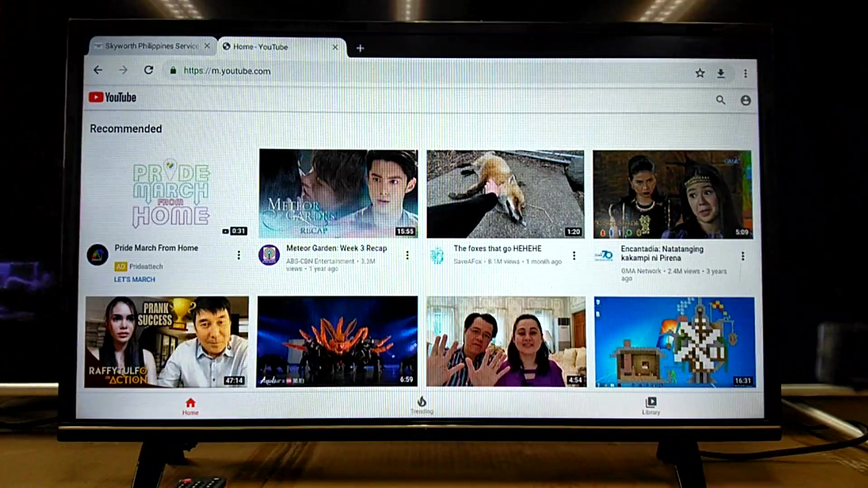The width and height of the screenshot is (868, 488).
Task: Open more options for Encantadia video
Action: (743, 256)
